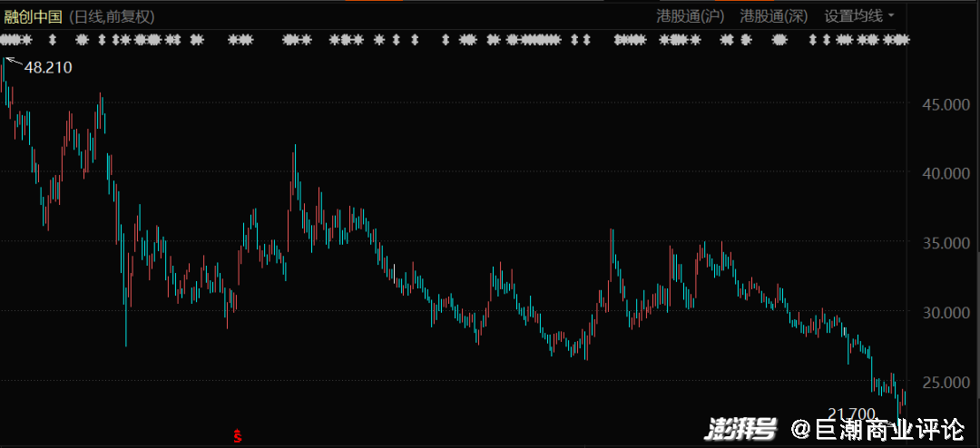
Task: Click the 35.000 price axis label
Action: [x=946, y=242]
